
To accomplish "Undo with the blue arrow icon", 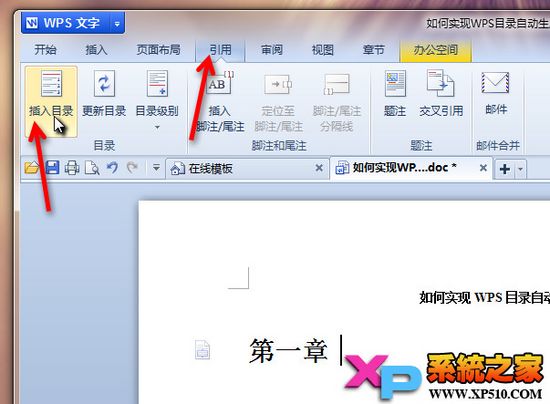I will coord(112,168).
